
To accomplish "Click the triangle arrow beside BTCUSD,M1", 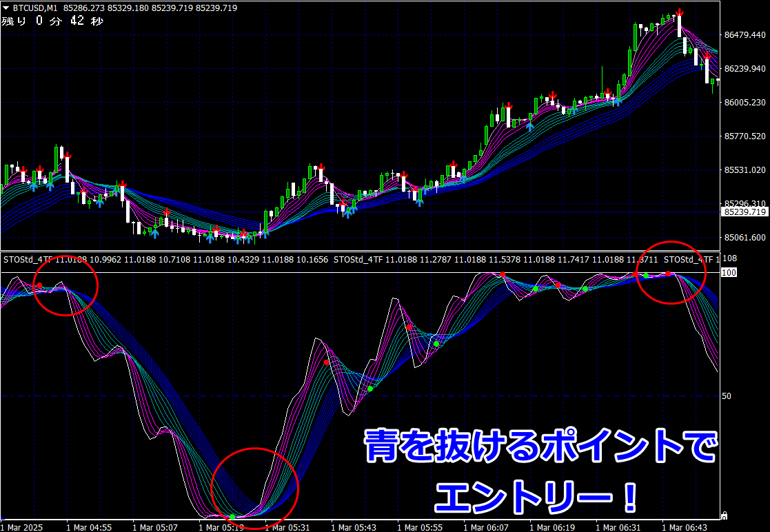I will pyautogui.click(x=6, y=8).
